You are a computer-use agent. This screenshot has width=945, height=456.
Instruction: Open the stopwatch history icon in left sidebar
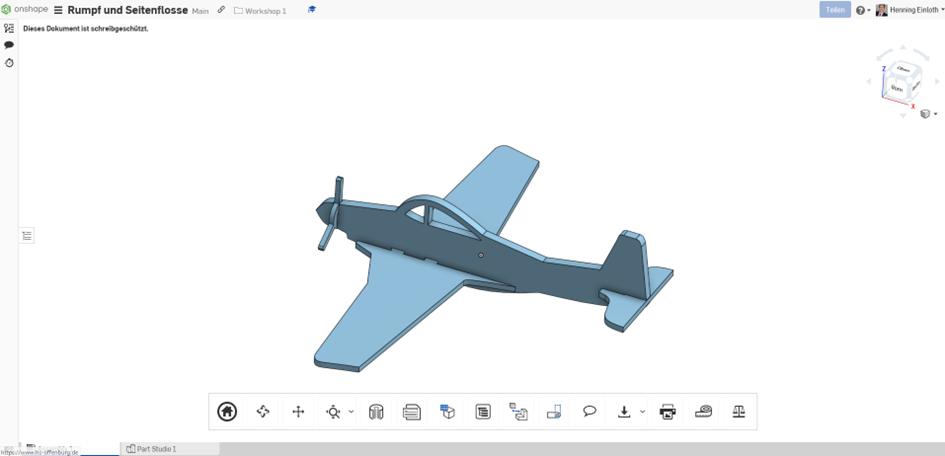pos(9,62)
